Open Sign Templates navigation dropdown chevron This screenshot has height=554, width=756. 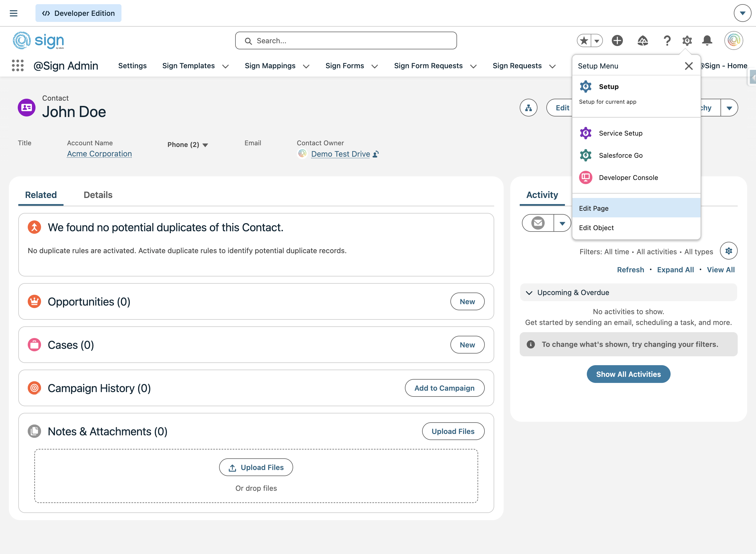[225, 66]
